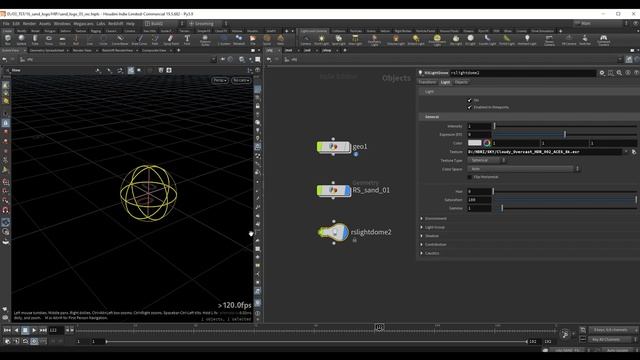Select the Draw Curve shelf tool
The image size is (640, 360).
pos(140,40)
